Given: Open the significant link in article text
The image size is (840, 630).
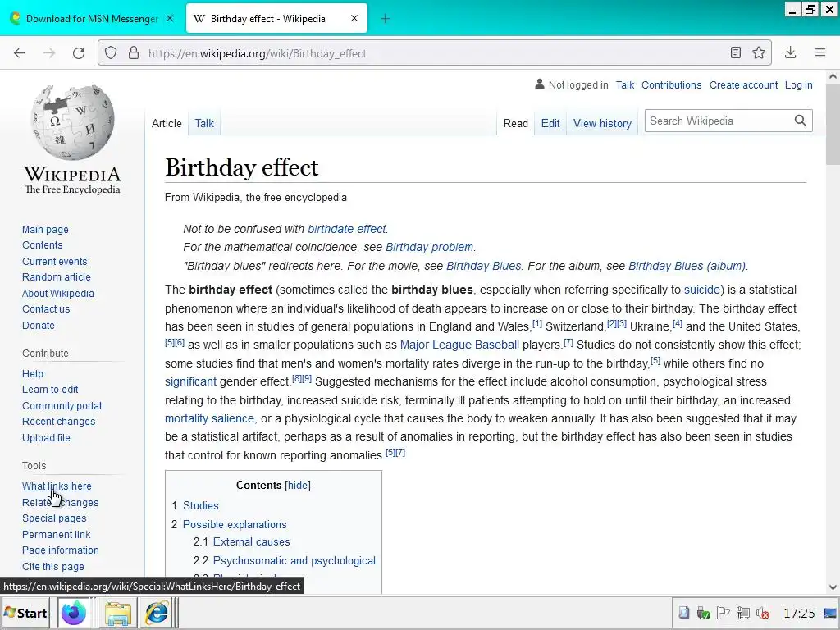Looking at the screenshot, I should coord(190,381).
